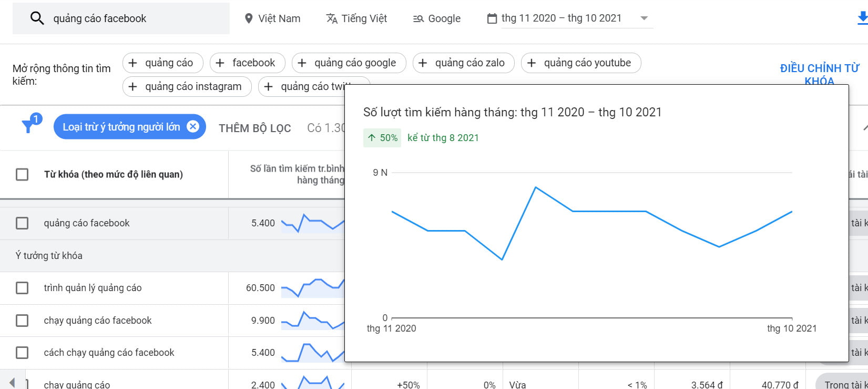
Task: Click the search network icon beside Google
Action: click(418, 19)
